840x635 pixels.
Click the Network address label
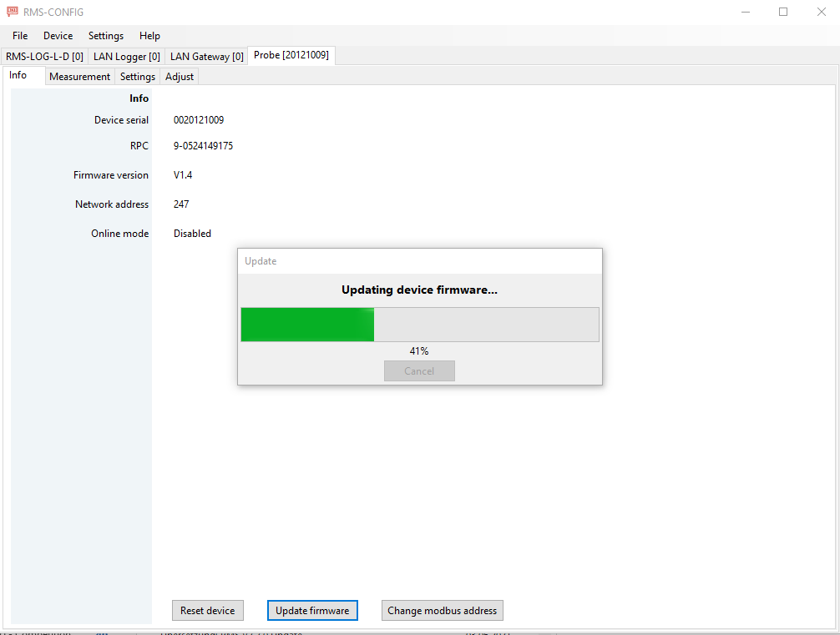(111, 204)
